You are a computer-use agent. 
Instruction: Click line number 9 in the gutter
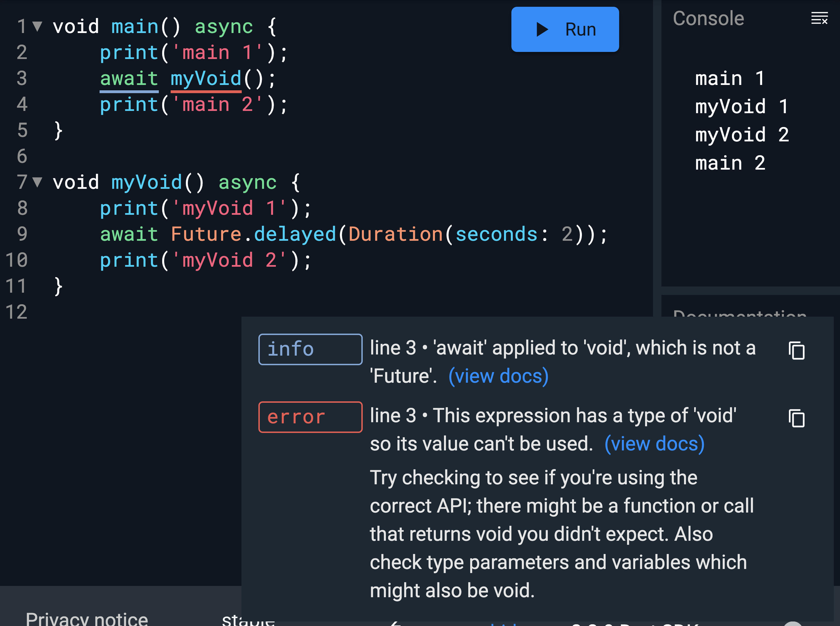tap(22, 234)
